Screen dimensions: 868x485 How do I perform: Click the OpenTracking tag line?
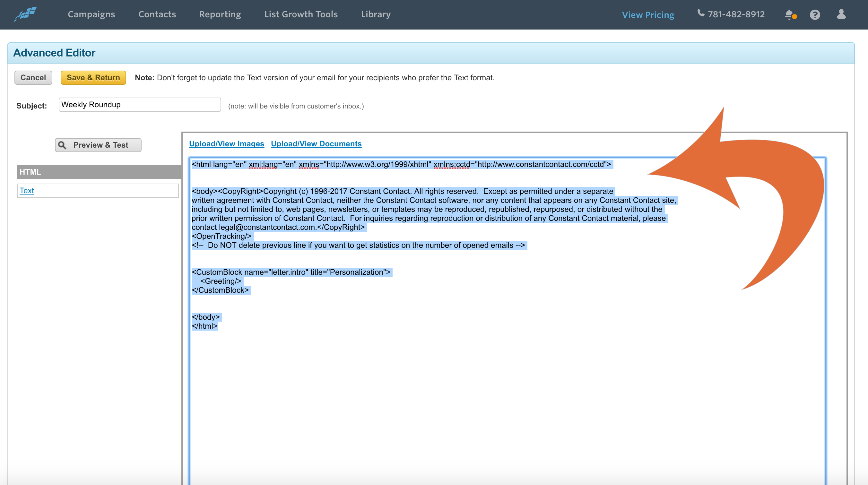221,236
